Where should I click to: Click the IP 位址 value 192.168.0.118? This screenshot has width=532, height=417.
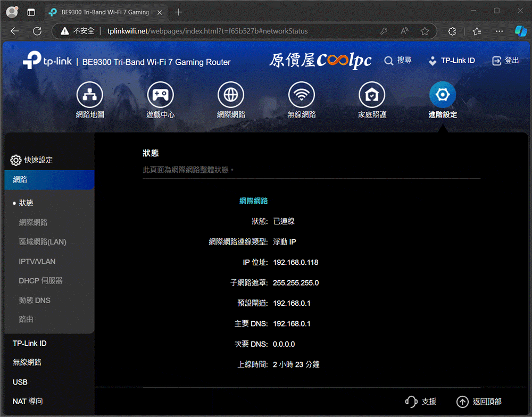295,262
